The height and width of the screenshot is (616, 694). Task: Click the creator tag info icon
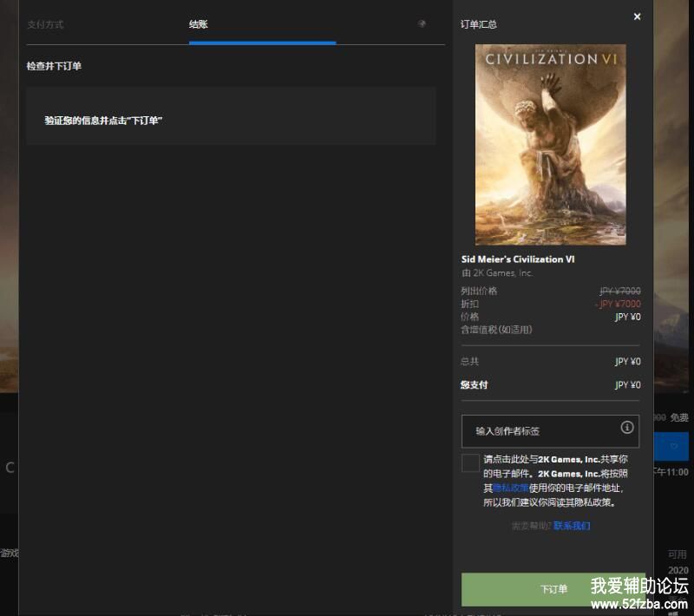click(x=626, y=427)
